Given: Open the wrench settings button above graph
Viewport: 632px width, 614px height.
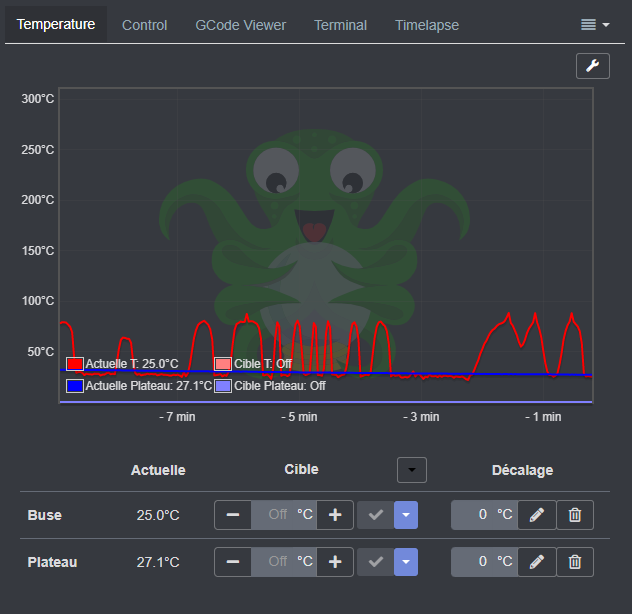Looking at the screenshot, I should point(592,66).
